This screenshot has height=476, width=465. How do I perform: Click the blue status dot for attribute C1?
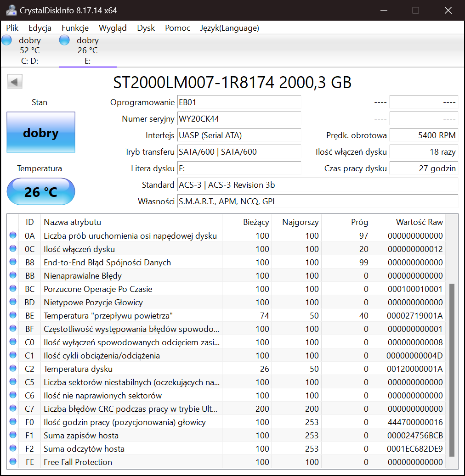pos(13,355)
